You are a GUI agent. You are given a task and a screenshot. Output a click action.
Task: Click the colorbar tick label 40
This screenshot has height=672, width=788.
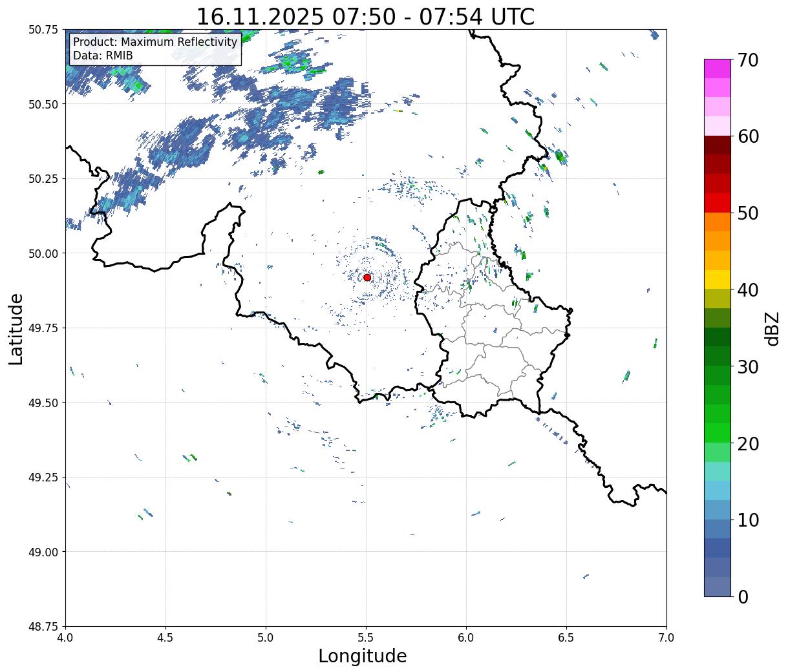click(748, 289)
